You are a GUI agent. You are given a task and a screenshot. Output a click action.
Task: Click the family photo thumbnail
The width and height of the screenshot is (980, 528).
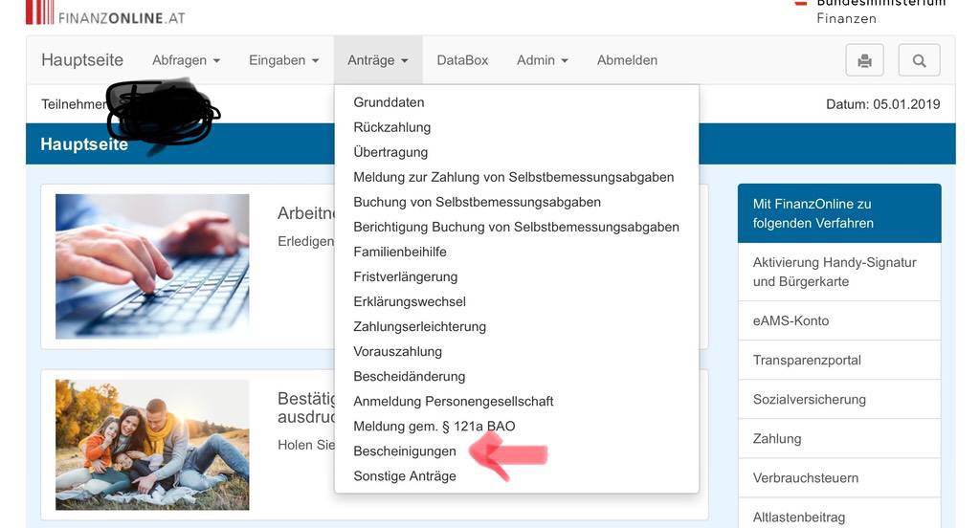[152, 445]
